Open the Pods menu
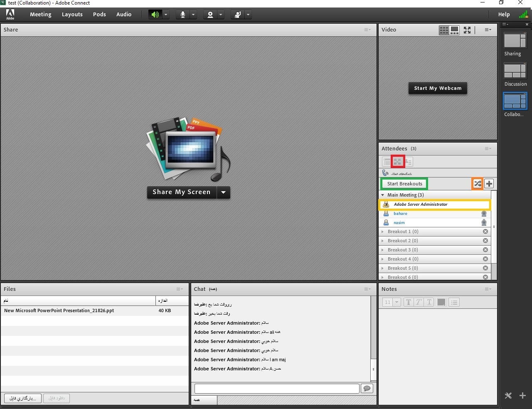The width and height of the screenshot is (532, 409). [99, 14]
